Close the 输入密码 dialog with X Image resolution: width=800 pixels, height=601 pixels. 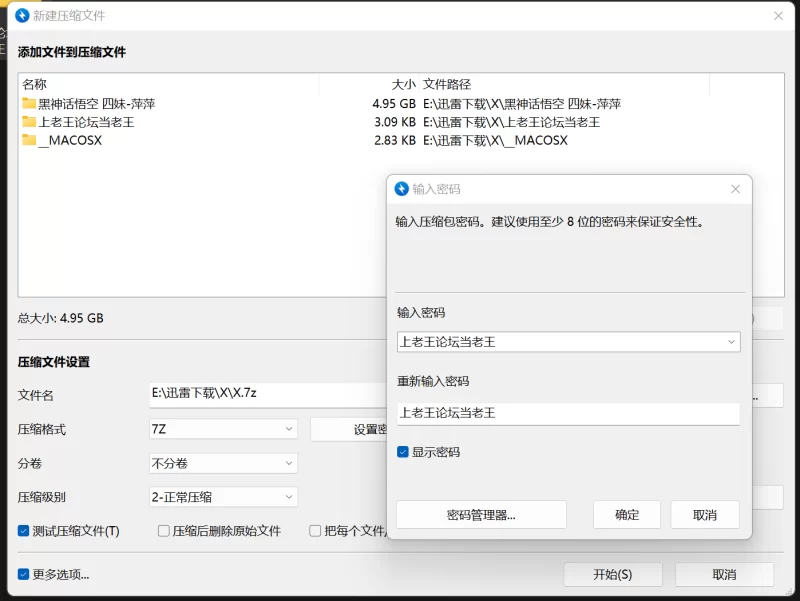coord(735,189)
